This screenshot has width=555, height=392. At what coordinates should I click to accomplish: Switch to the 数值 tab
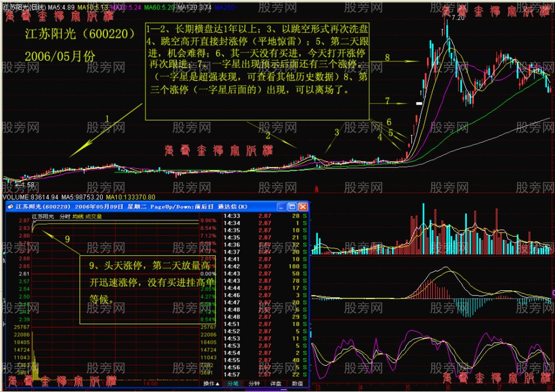tap(297, 383)
